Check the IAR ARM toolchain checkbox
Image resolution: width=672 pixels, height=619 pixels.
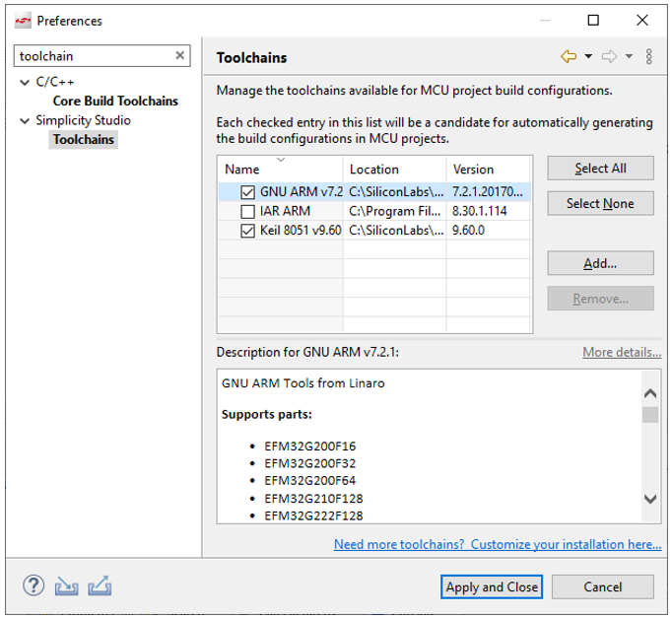click(247, 211)
